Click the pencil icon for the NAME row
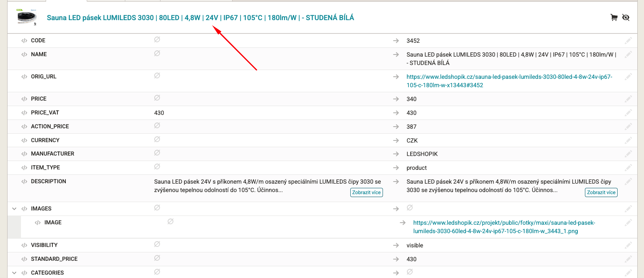Screen dimensions: 644x278 pyautogui.click(x=628, y=55)
